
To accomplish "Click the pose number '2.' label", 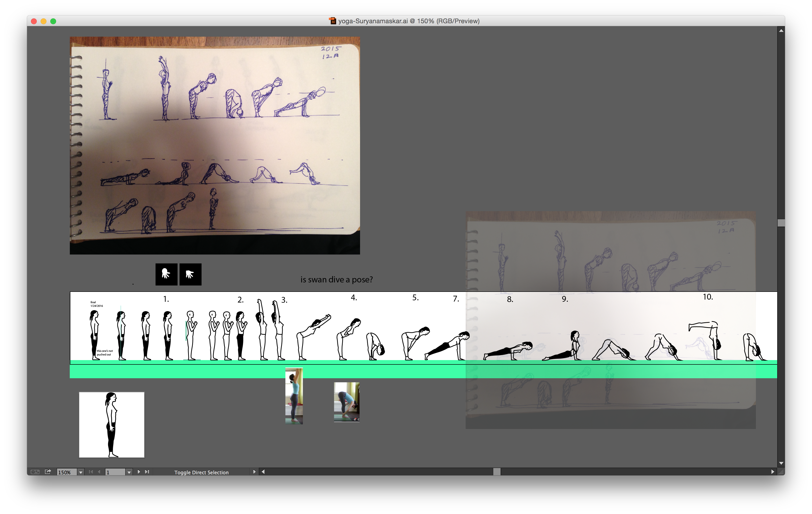I will coord(240,300).
